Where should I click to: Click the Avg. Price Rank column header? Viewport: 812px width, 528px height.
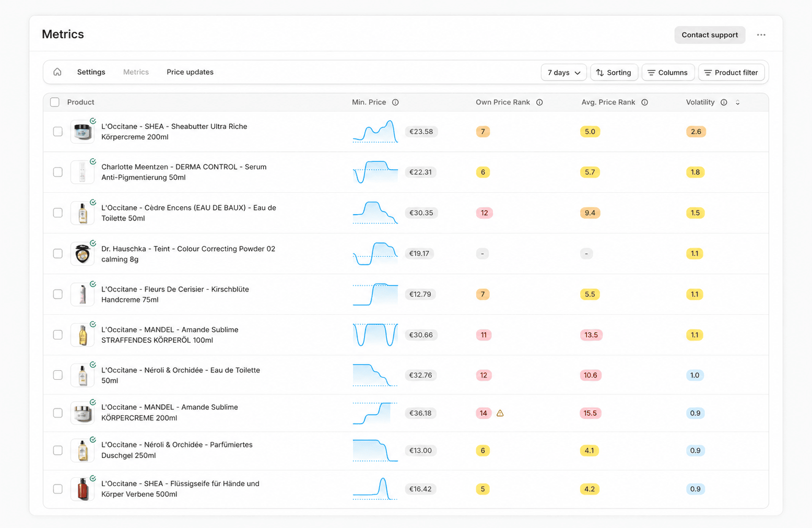tap(608, 102)
